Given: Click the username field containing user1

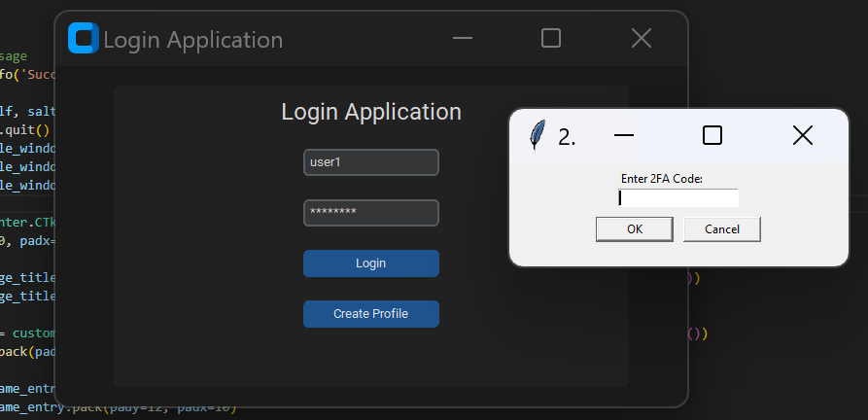Looking at the screenshot, I should (371, 162).
